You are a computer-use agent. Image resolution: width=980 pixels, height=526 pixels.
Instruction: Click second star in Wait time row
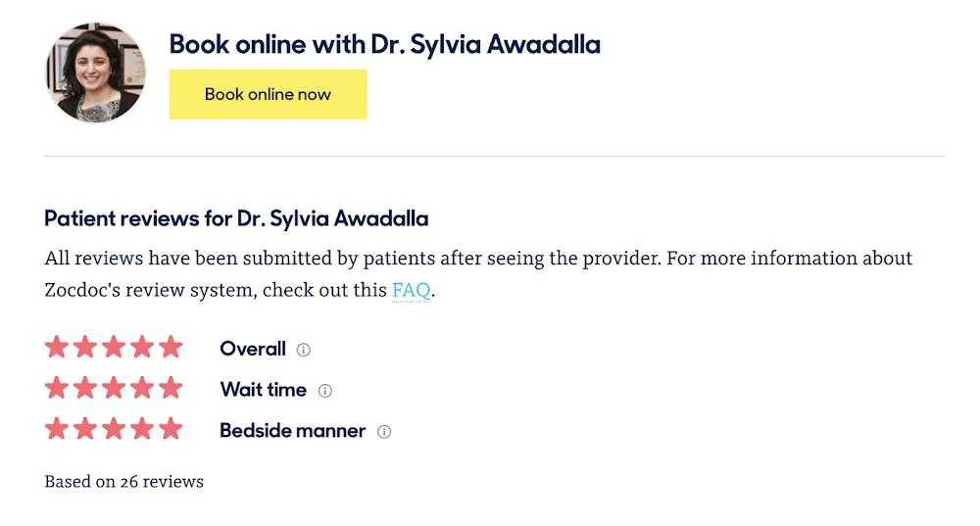tap(85, 388)
